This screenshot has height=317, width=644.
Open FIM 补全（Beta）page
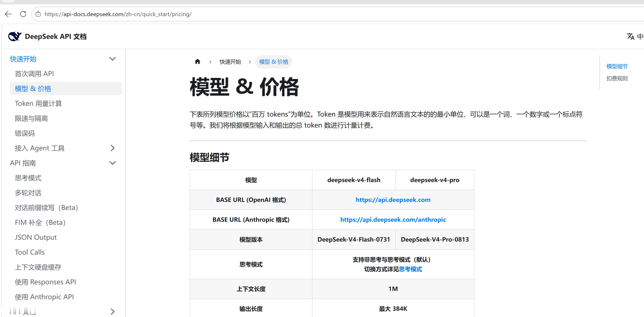40,222
